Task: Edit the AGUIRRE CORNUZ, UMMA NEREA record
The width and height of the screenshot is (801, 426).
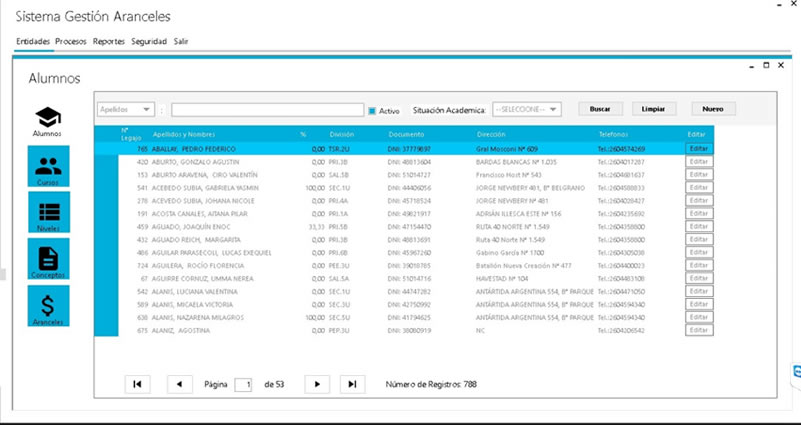Action: (699, 278)
